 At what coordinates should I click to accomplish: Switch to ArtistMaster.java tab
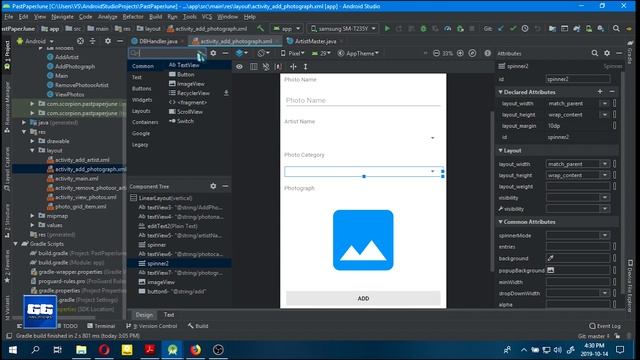pos(315,41)
